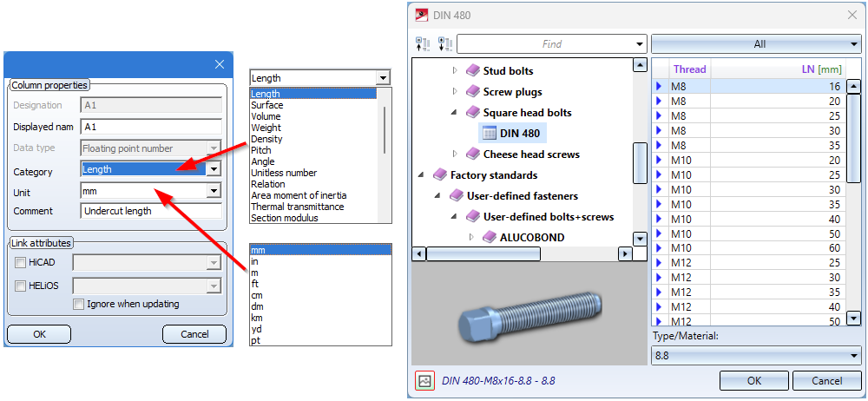Open the Length combo box arrow above list
Image resolution: width=868 pixels, height=401 pixels.
pyautogui.click(x=382, y=78)
